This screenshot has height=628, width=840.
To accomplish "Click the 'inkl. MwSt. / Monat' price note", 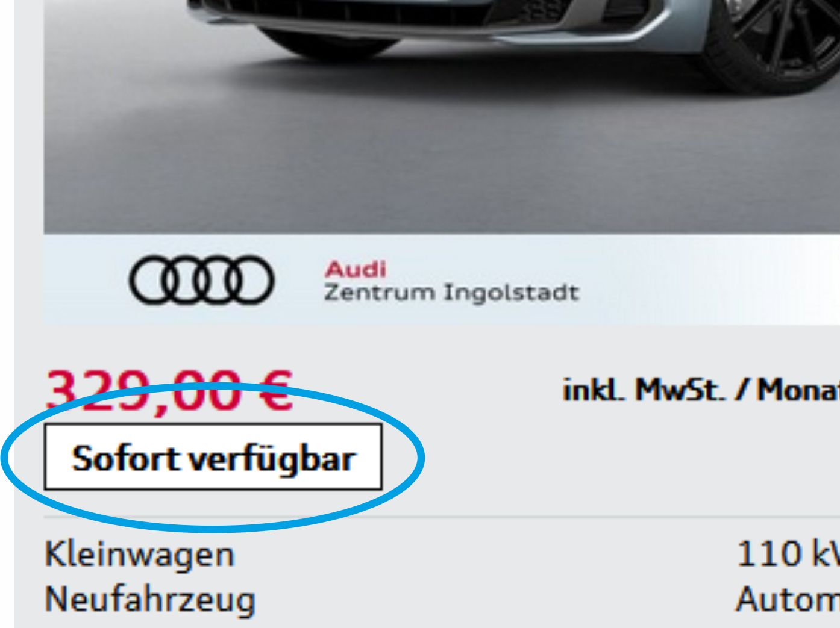I will click(x=701, y=390).
